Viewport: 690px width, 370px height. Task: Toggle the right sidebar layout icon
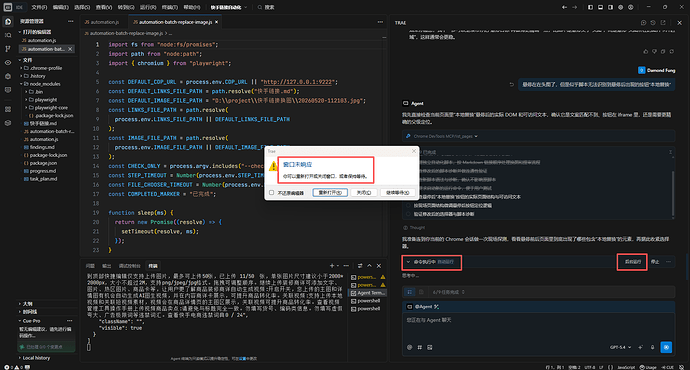click(610, 7)
